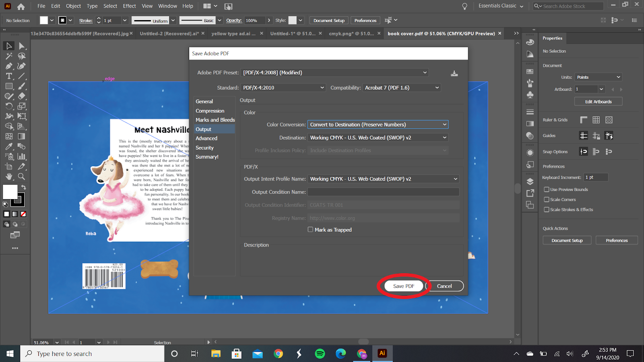Swap fill and stroke colors
Screen dimensions: 644x362
24,187
